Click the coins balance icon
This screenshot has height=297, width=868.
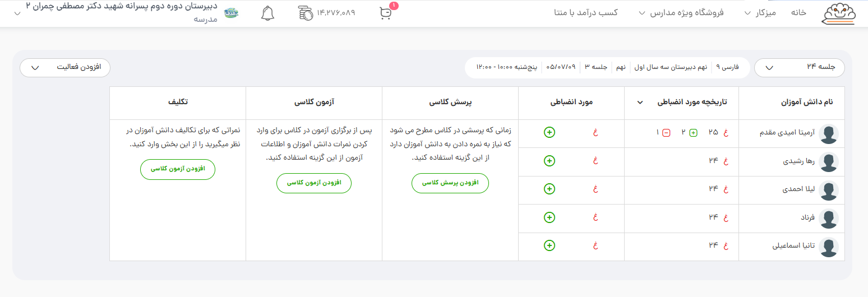[306, 13]
